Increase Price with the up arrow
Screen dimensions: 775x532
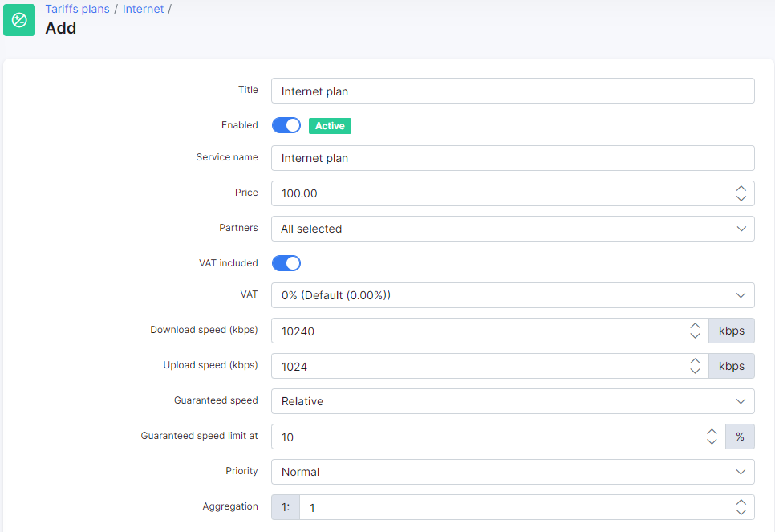(741, 189)
